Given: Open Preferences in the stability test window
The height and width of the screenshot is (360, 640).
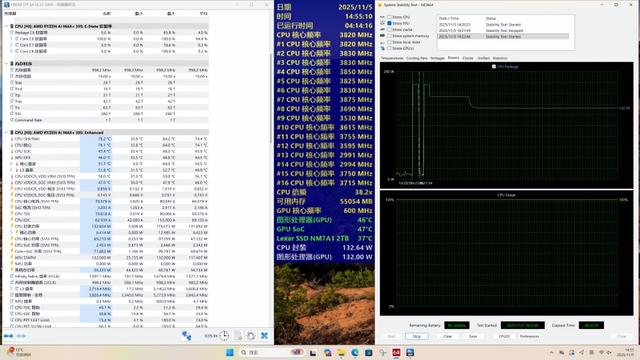Looking at the screenshot, I should (x=529, y=336).
